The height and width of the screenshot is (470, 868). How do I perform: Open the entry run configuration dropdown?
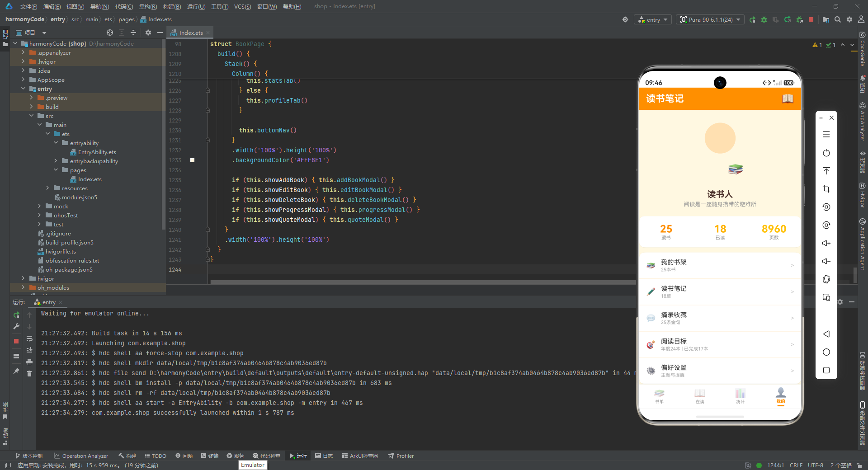653,19
